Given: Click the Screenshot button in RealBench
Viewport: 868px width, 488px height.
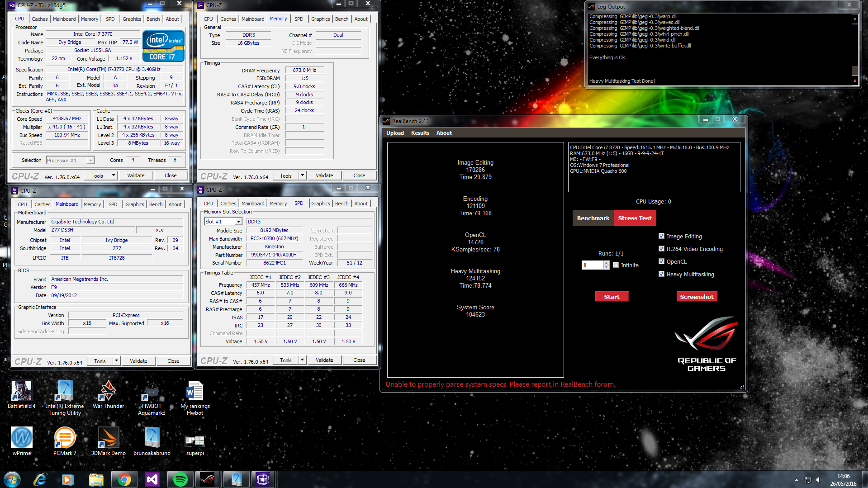Looking at the screenshot, I should (697, 297).
